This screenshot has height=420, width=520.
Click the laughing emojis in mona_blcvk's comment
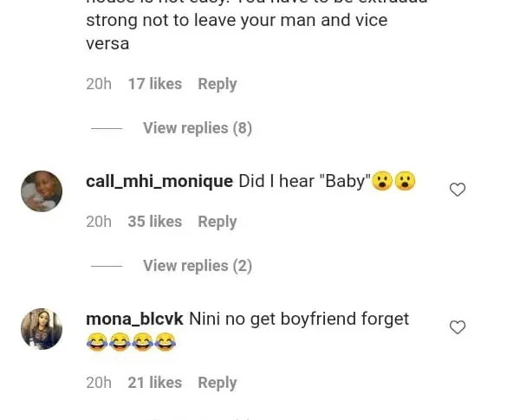point(131,343)
